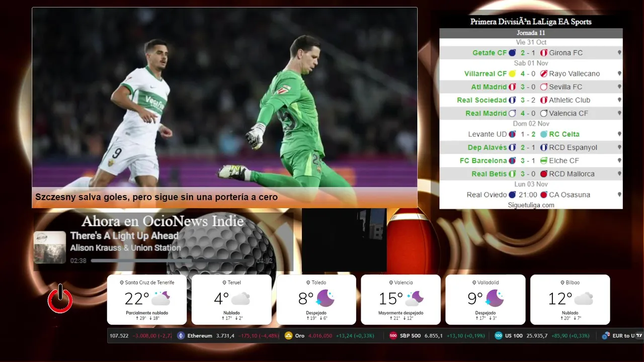Image resolution: width=644 pixels, height=362 pixels.
Task: Click the artist Alison Krauss & Union Station
Action: tap(125, 248)
